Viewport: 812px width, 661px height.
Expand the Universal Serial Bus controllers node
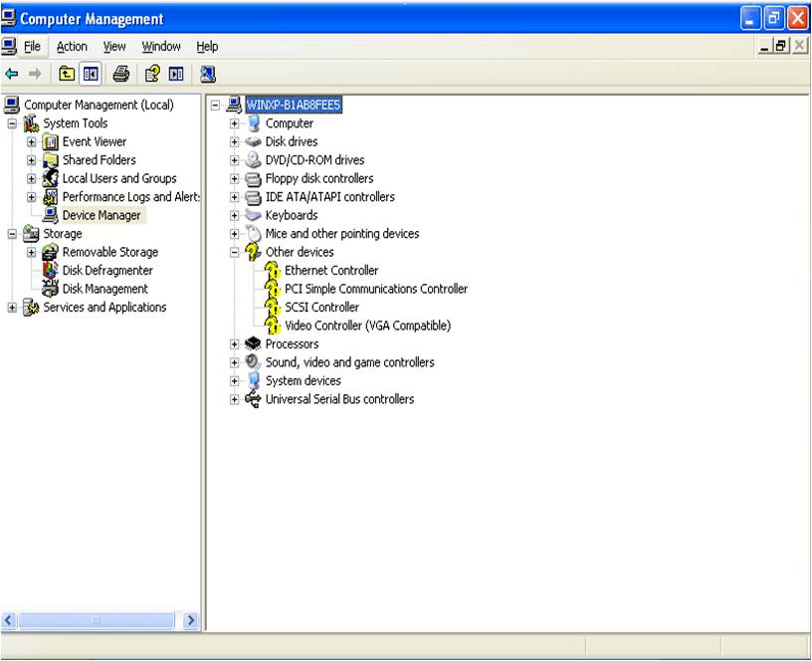tap(235, 400)
